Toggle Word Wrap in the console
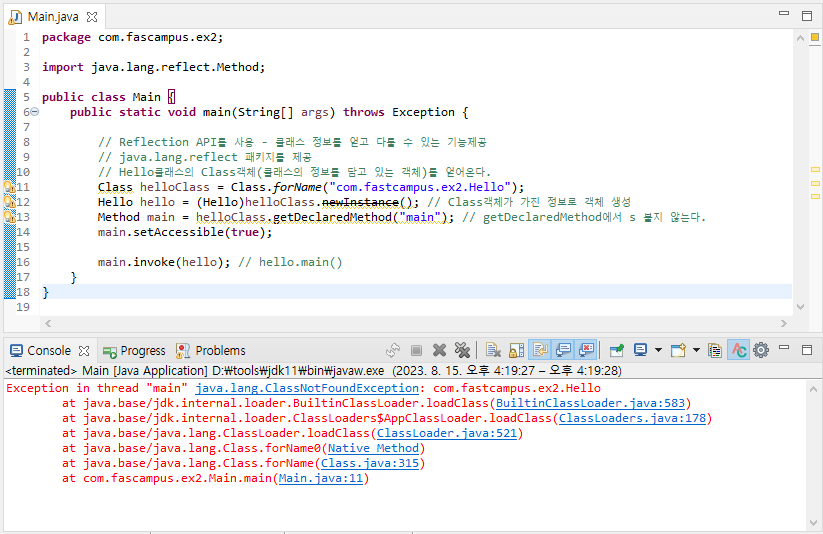 pyautogui.click(x=540, y=350)
